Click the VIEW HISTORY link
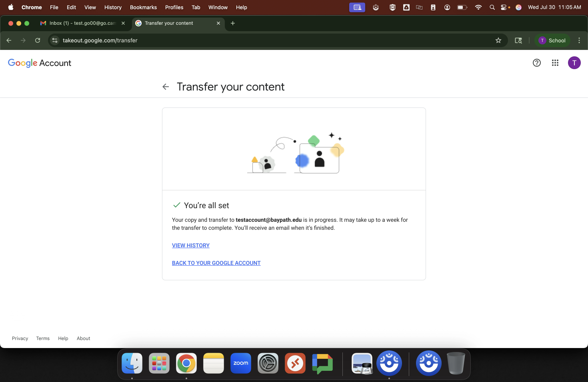 click(191, 245)
